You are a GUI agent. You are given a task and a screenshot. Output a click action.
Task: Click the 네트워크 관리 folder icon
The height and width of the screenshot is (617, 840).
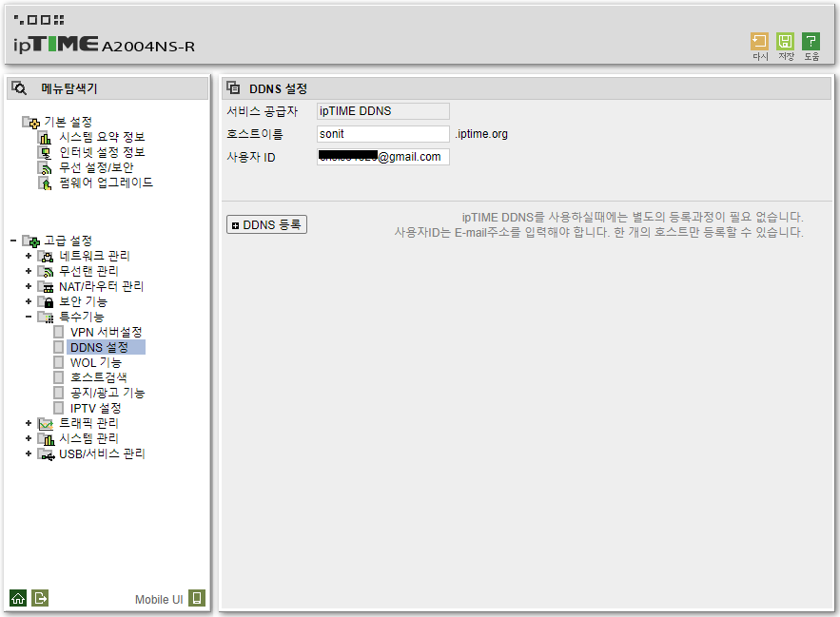click(46, 256)
